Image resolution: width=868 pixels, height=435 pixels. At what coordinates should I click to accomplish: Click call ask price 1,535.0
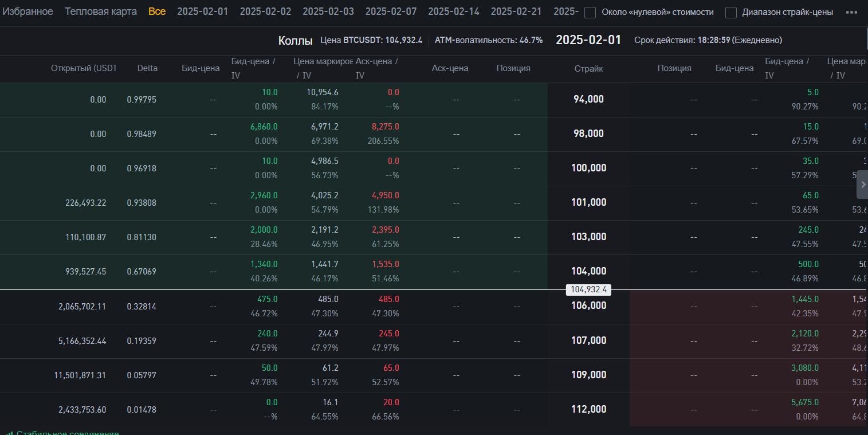pyautogui.click(x=386, y=264)
